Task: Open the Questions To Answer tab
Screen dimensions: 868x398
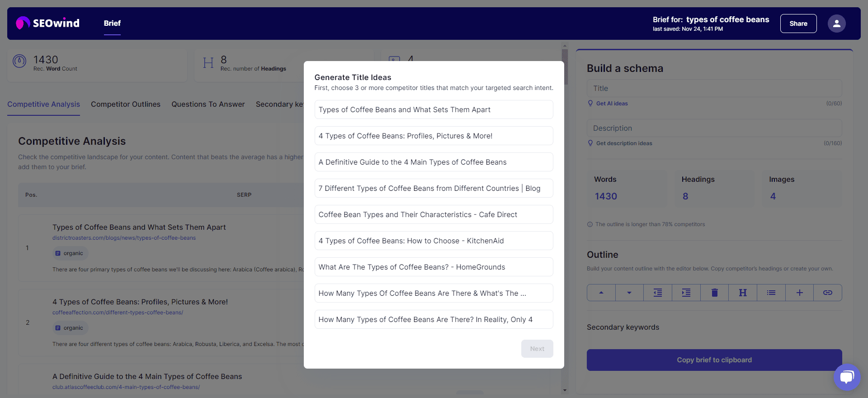Action: 208,104
